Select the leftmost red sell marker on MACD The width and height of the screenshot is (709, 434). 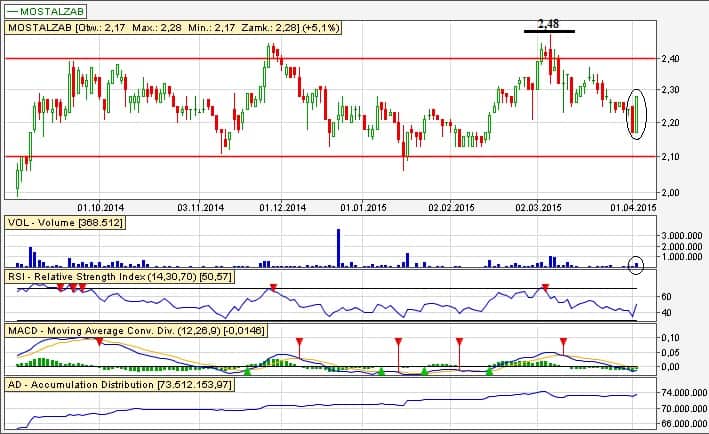pyautogui.click(x=99, y=341)
